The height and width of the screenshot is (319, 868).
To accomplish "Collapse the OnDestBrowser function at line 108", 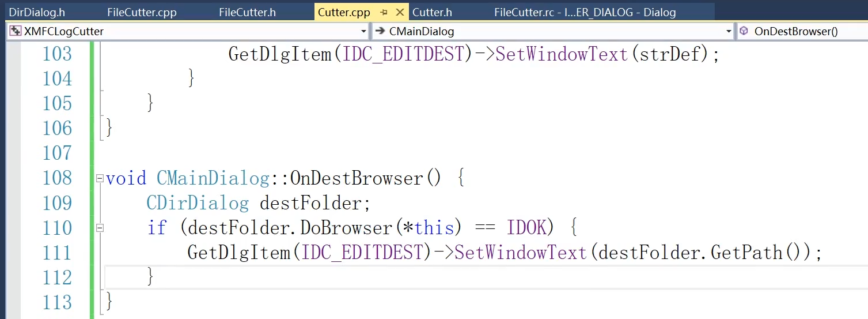I will point(100,178).
